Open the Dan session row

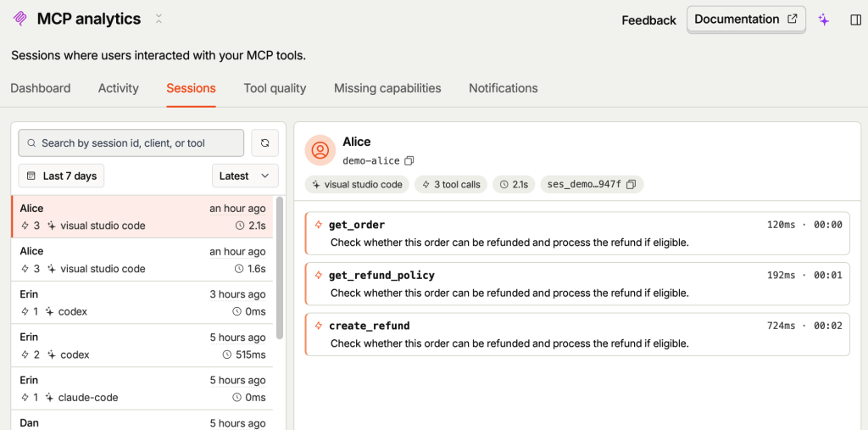(x=142, y=421)
